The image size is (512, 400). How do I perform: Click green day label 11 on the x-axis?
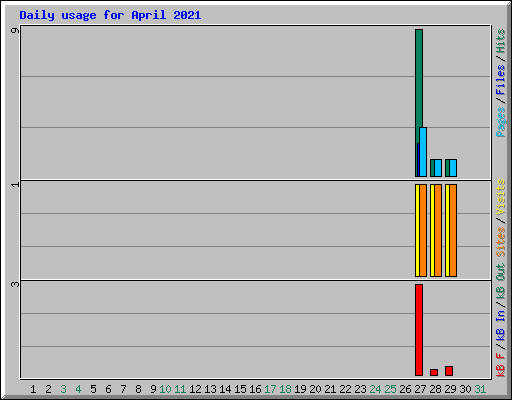point(180,389)
